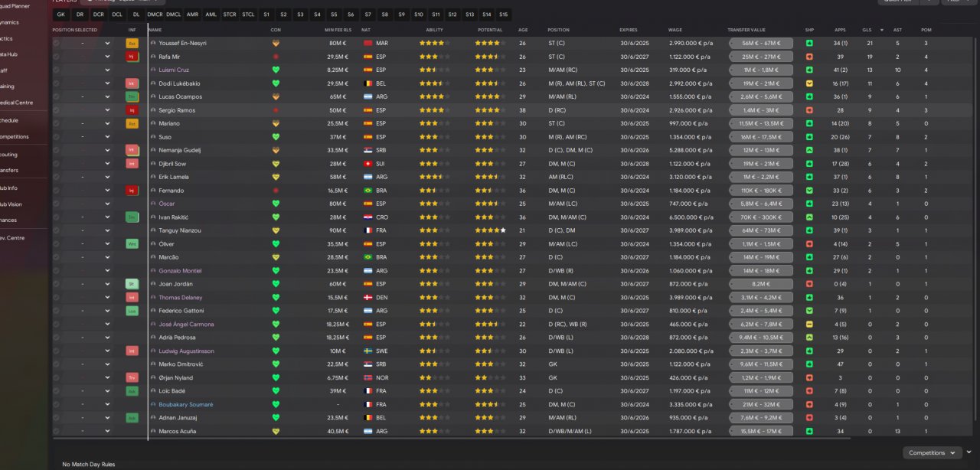
Task: Toggle selection circle for Erik Lamela
Action: pyautogui.click(x=56, y=178)
